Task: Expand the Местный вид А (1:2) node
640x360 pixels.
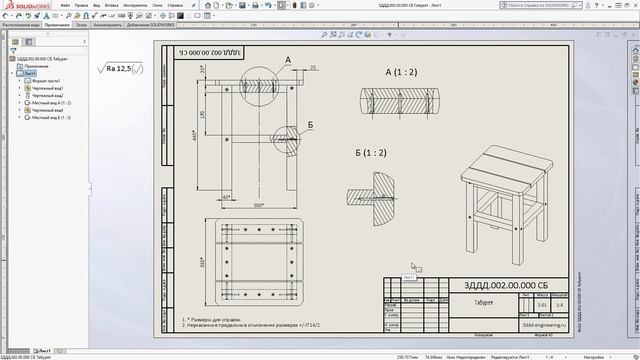Action: click(19, 103)
